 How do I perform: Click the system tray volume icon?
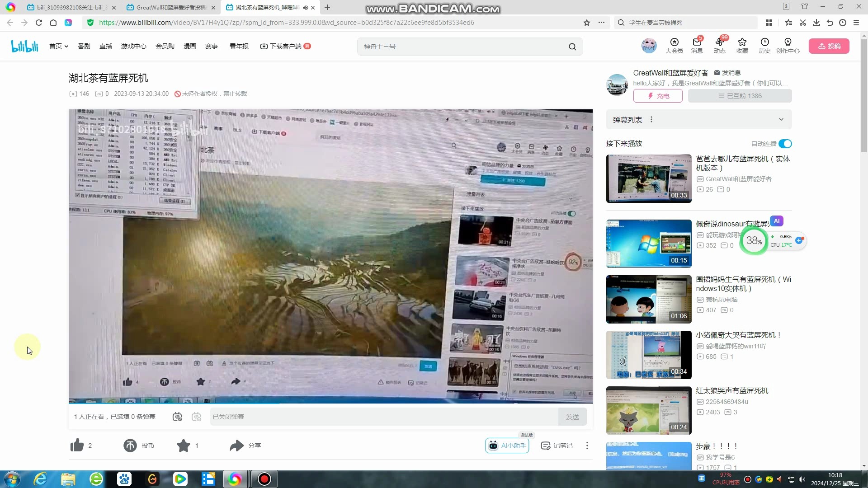point(802,479)
